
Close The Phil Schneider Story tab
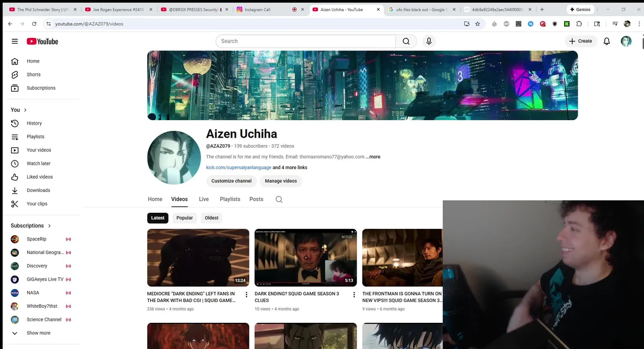click(75, 9)
